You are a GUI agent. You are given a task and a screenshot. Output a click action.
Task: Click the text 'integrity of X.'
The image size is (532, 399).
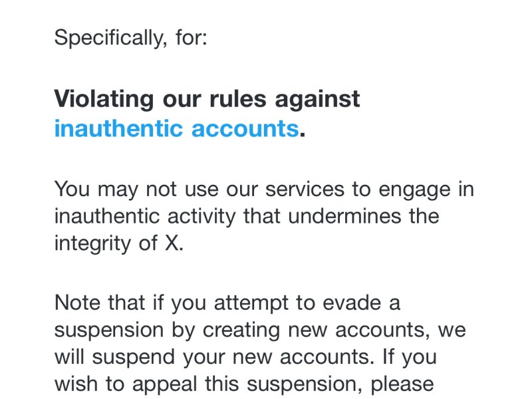coord(118,243)
